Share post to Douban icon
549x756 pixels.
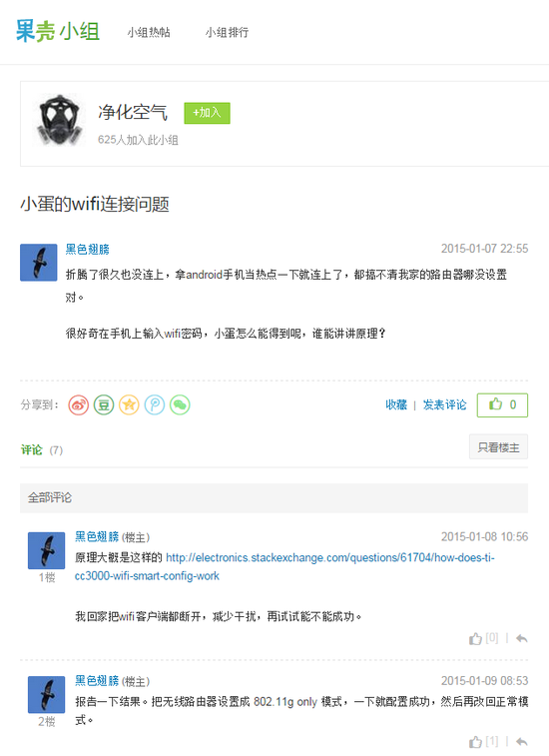pyautogui.click(x=104, y=405)
